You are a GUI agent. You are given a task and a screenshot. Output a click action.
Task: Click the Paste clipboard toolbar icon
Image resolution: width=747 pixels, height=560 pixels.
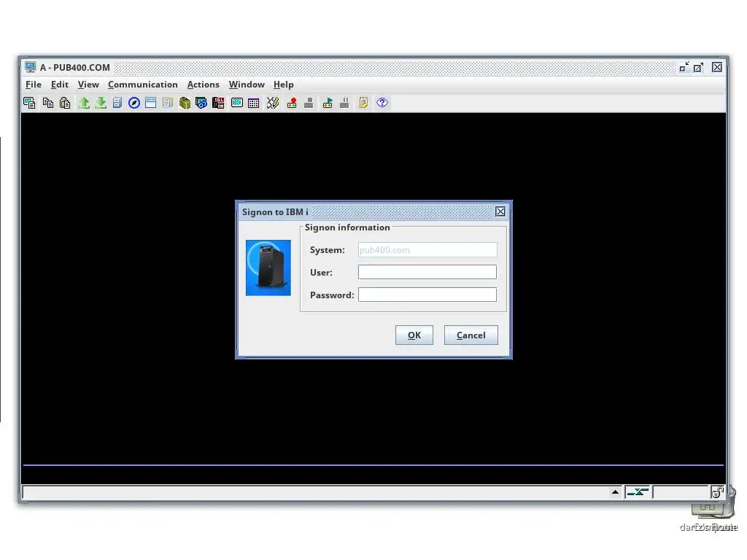click(x=65, y=103)
